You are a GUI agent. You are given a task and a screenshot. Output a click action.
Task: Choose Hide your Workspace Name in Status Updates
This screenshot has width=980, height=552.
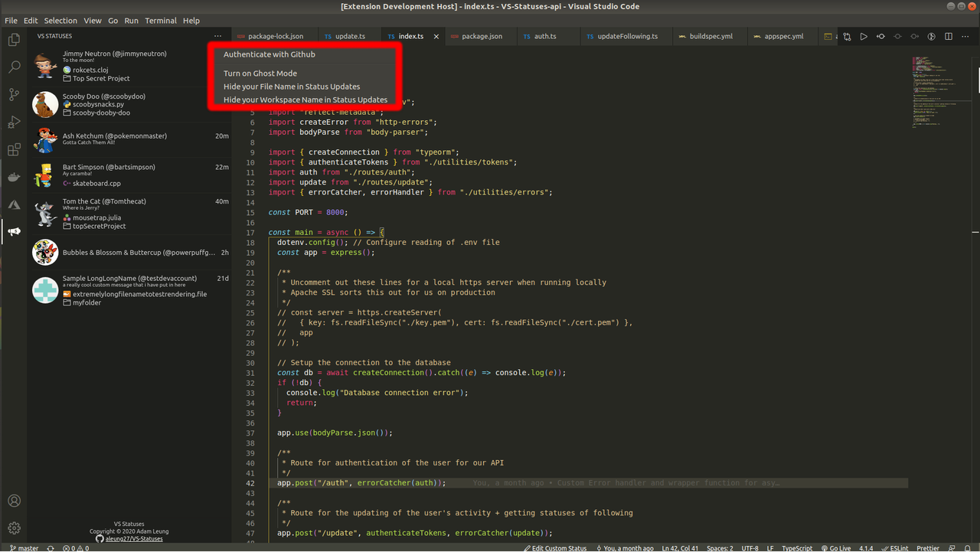point(305,100)
